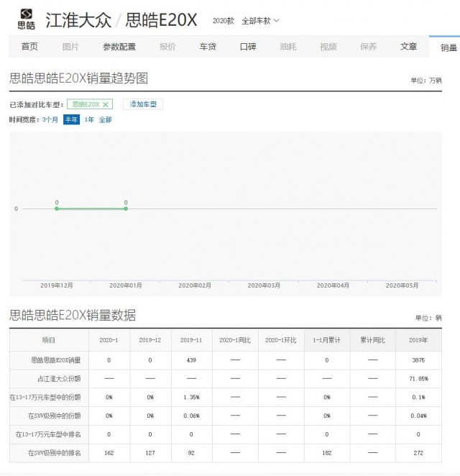
Task: Remove 思皓E20X from comparison with X
Action: tap(105, 104)
